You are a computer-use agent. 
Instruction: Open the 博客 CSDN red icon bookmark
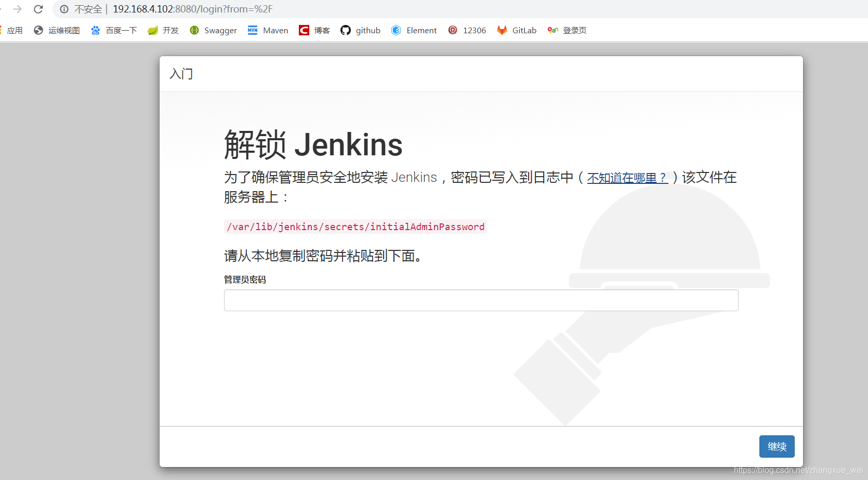click(x=304, y=30)
